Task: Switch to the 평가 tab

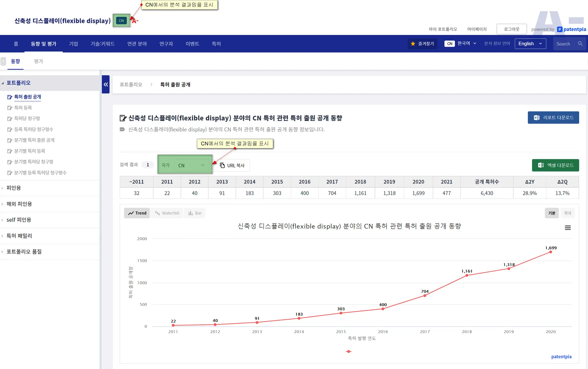Action: click(38, 61)
